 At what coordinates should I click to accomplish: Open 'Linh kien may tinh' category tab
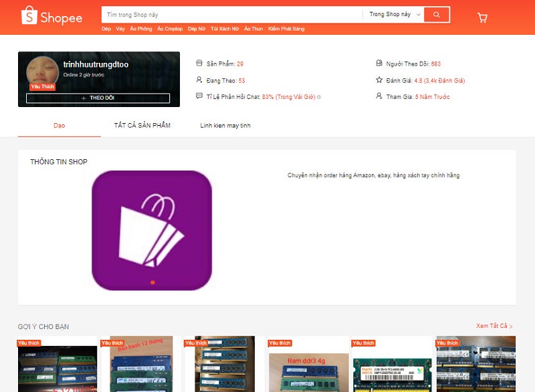click(x=225, y=126)
